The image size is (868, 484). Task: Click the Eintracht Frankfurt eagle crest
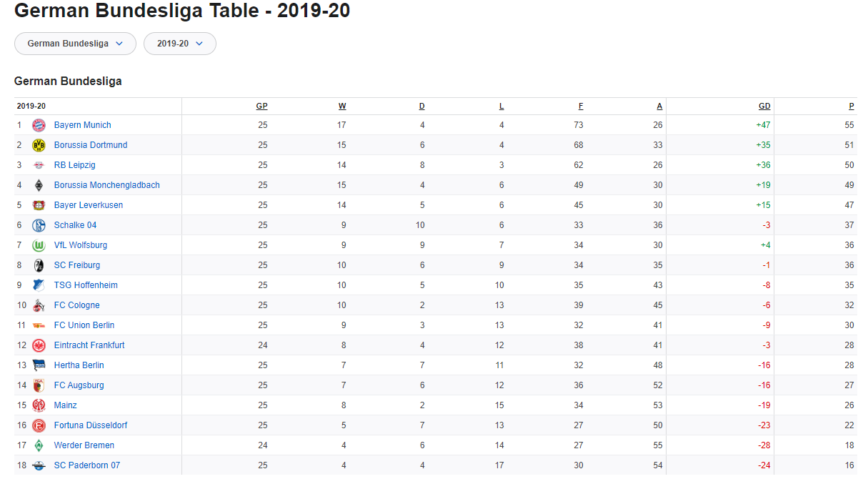39,345
